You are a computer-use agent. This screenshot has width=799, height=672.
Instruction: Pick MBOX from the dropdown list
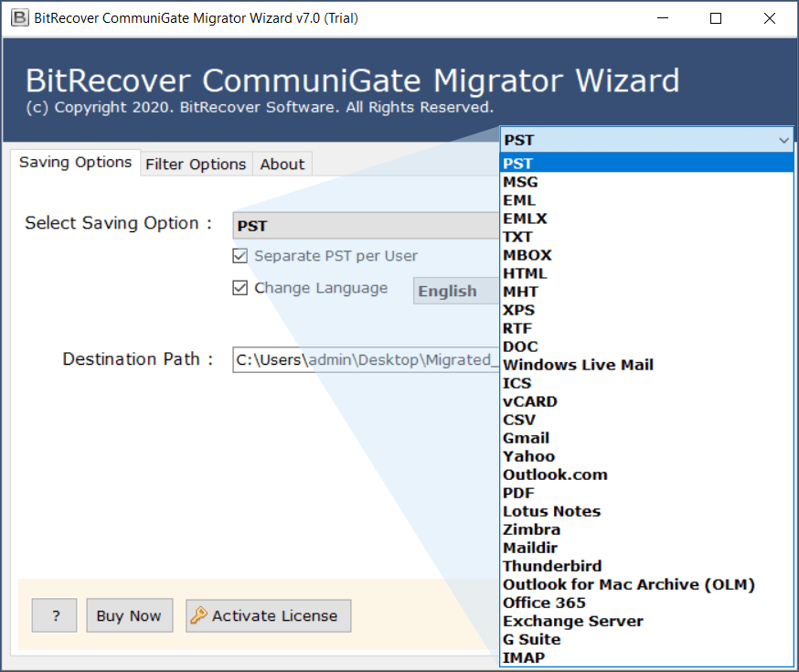point(646,255)
